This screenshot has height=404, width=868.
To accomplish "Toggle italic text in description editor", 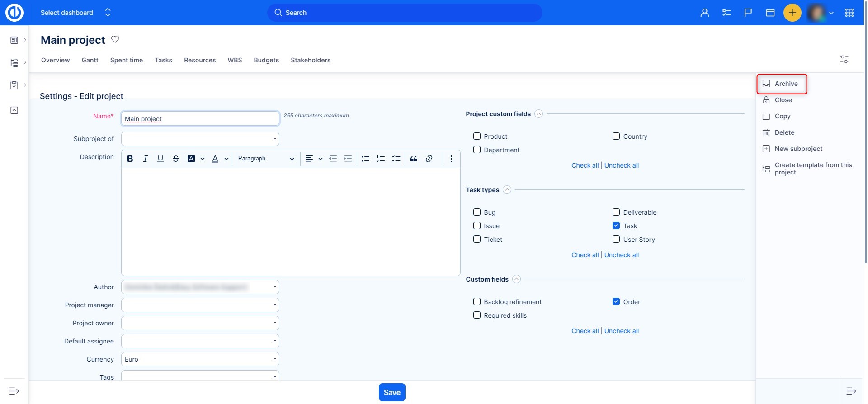I will click(x=145, y=159).
